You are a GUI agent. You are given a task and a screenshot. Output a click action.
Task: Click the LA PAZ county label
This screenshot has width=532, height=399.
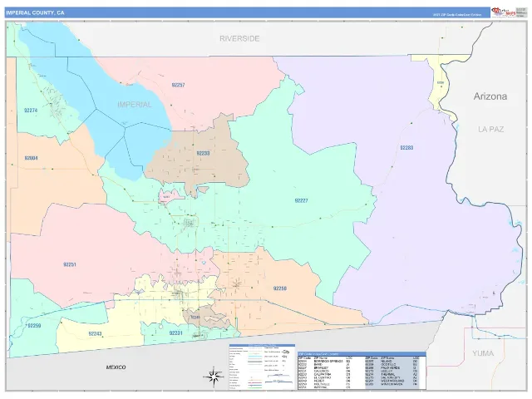point(490,130)
